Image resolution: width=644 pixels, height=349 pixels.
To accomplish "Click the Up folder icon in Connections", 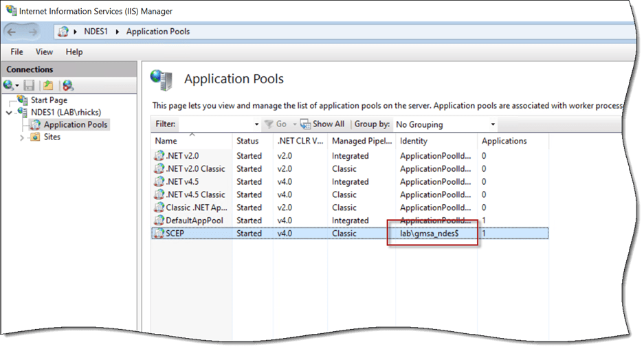I will coord(48,85).
